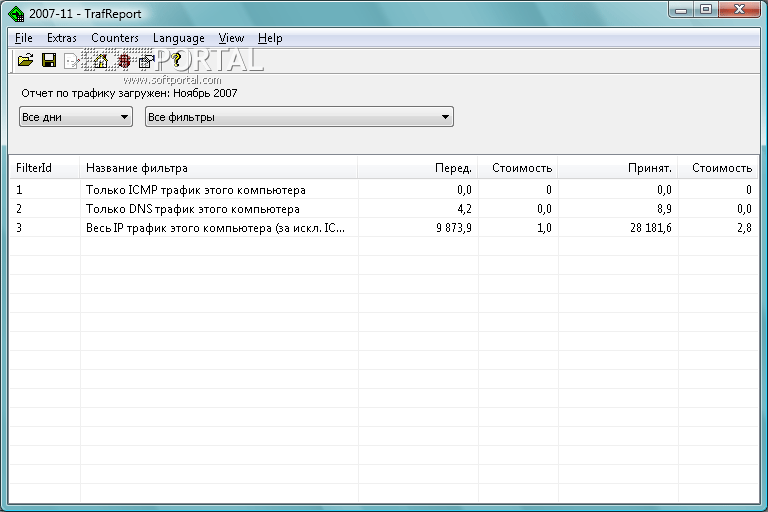Viewport: 768px width, 512px height.
Task: Click the 'Стоимость' header next to 'Перед.'
Action: 518,168
